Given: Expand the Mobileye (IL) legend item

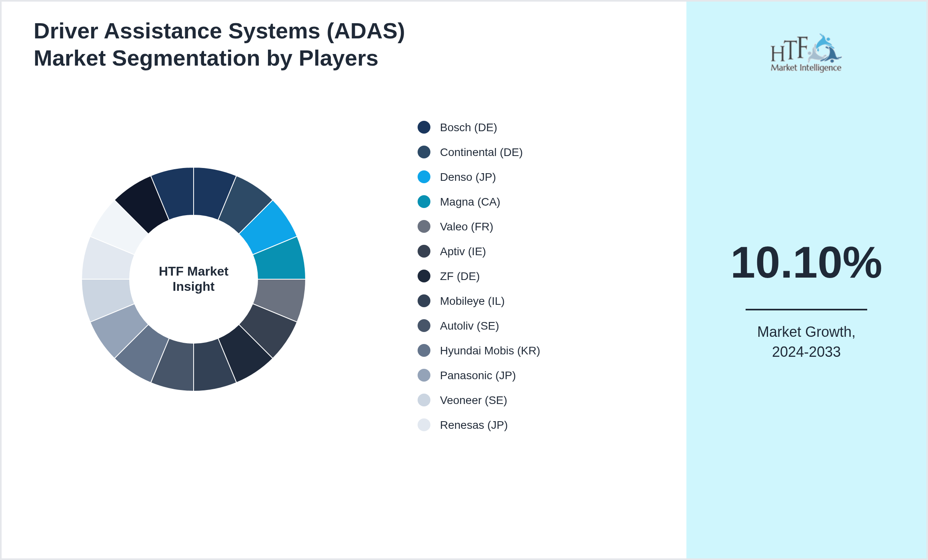Looking at the screenshot, I should pos(472,301).
